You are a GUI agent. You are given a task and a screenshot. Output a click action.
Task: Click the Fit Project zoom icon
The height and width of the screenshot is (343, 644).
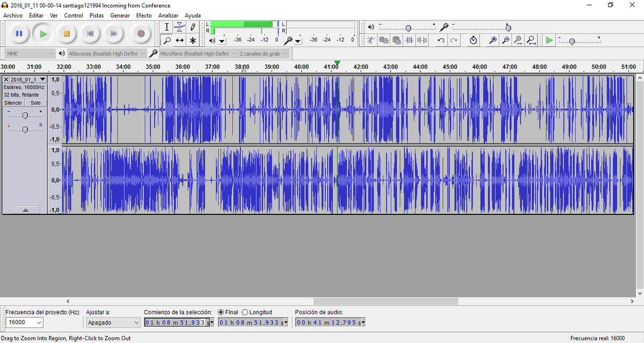tap(531, 40)
